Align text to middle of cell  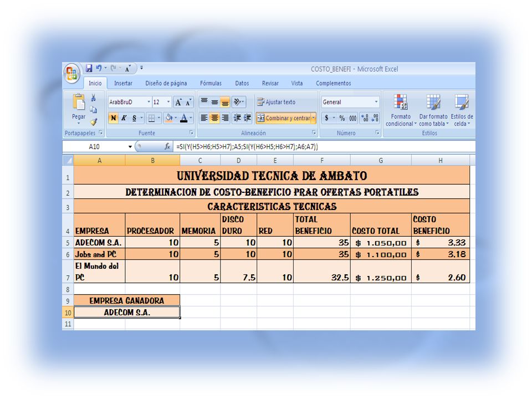[x=214, y=102]
